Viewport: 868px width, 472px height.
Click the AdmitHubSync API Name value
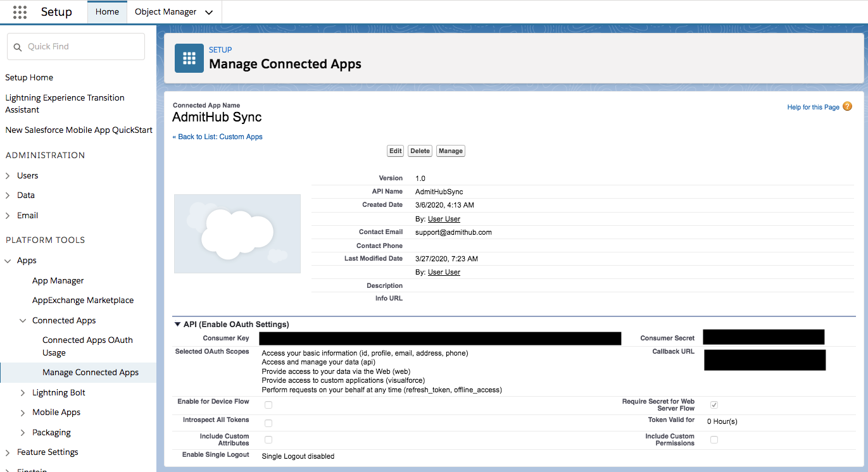coord(439,192)
